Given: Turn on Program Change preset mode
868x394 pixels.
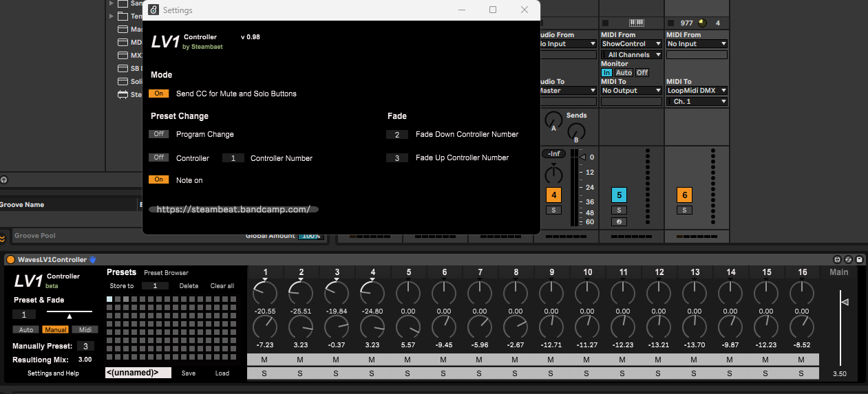Looking at the screenshot, I should [158, 134].
